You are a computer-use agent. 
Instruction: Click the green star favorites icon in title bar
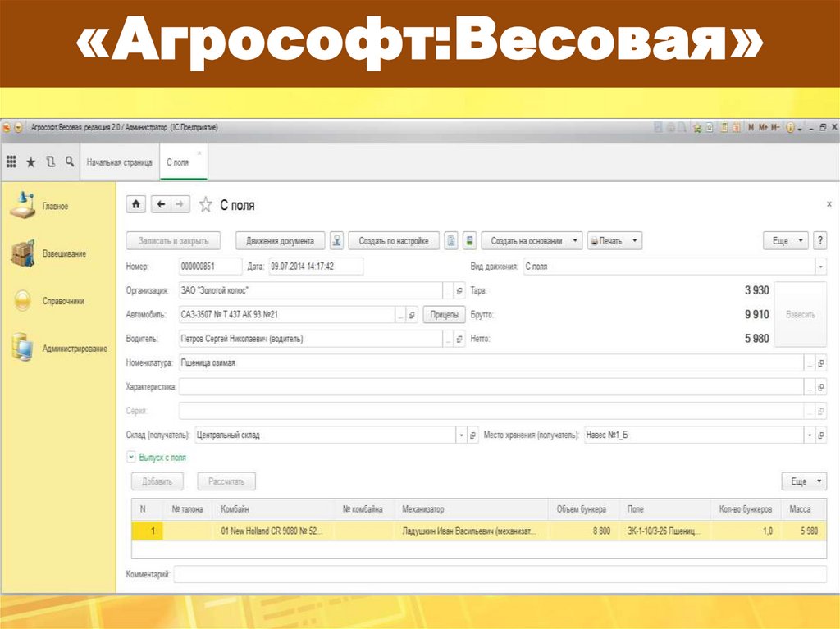[697, 128]
